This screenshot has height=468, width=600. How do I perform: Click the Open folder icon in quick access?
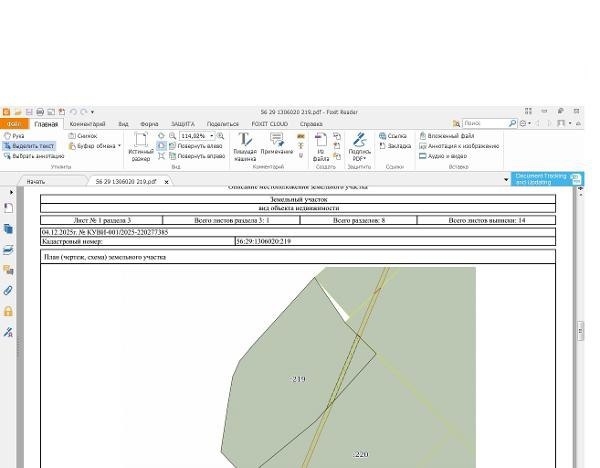point(18,112)
